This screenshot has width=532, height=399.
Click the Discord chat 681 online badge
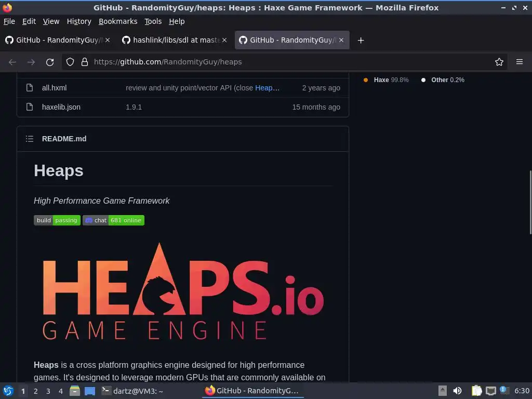(113, 220)
